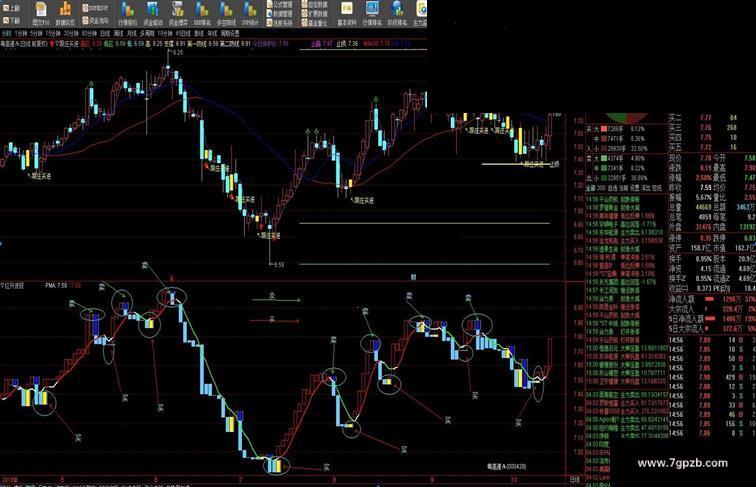Viewport: 756px width, 487px height.
Task: Click the 上翻 page-up icon
Action: click(12, 8)
